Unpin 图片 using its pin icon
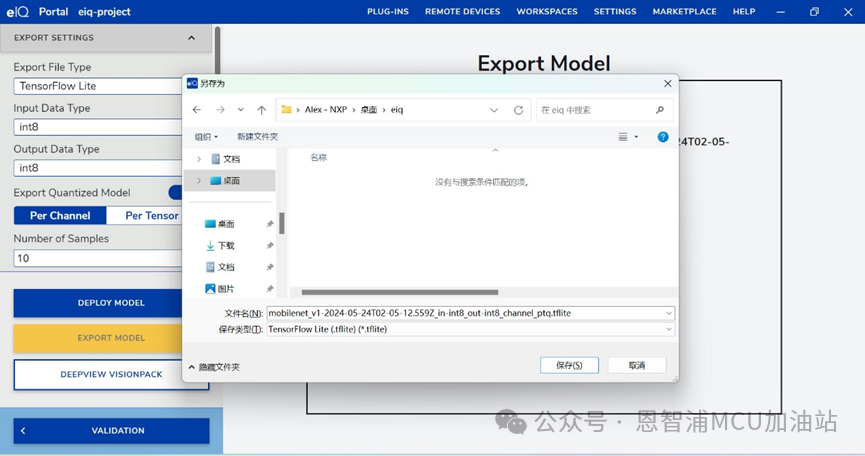 coord(270,288)
